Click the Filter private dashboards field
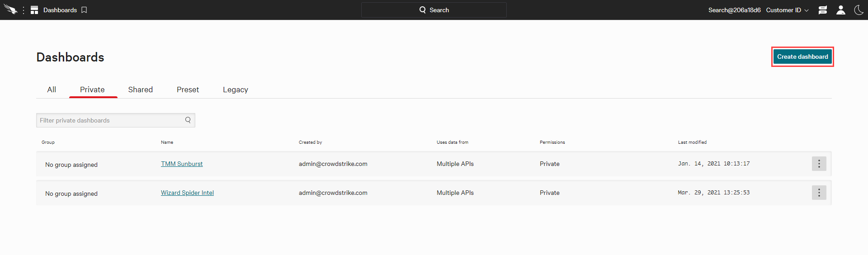The image size is (868, 255). (x=116, y=120)
